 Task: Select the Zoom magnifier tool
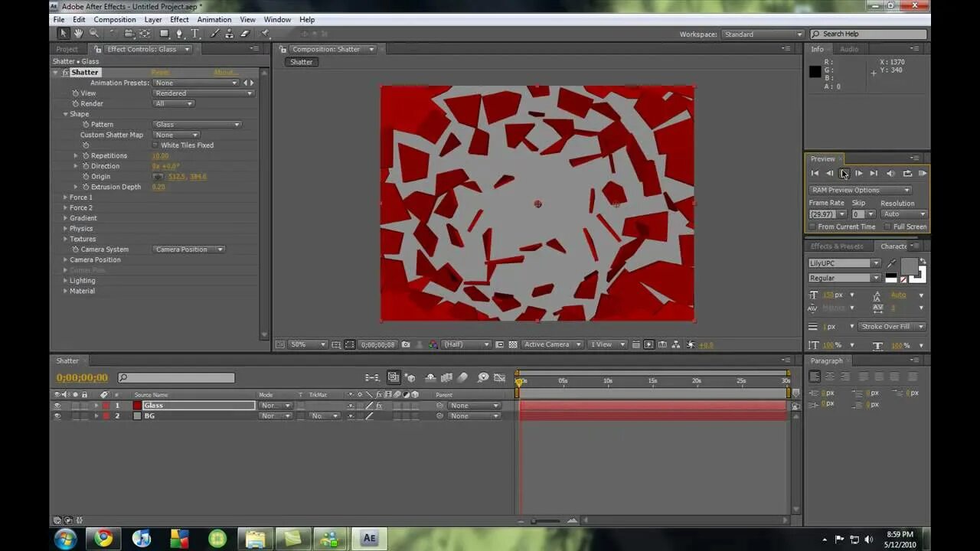coord(94,34)
